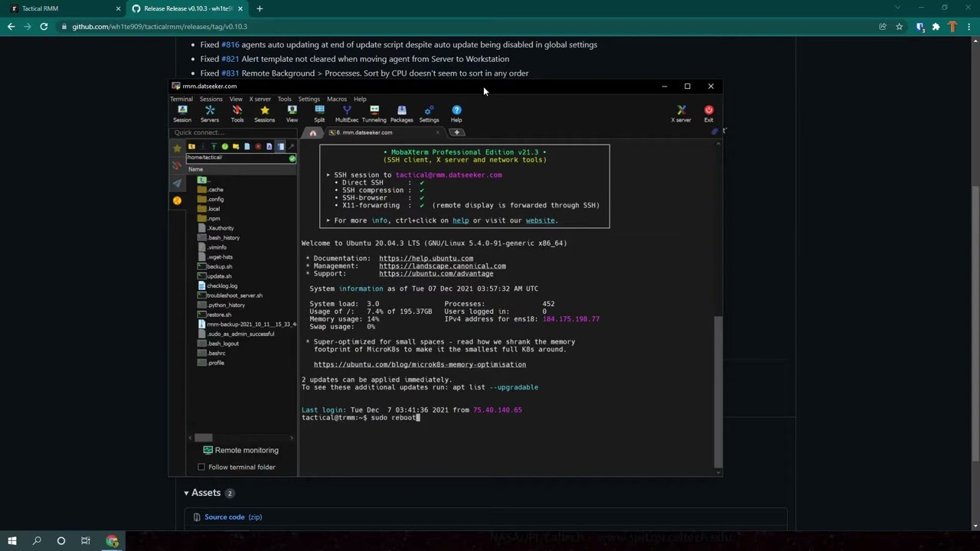Open https://help.ubuntu.com documentation link

(426, 259)
